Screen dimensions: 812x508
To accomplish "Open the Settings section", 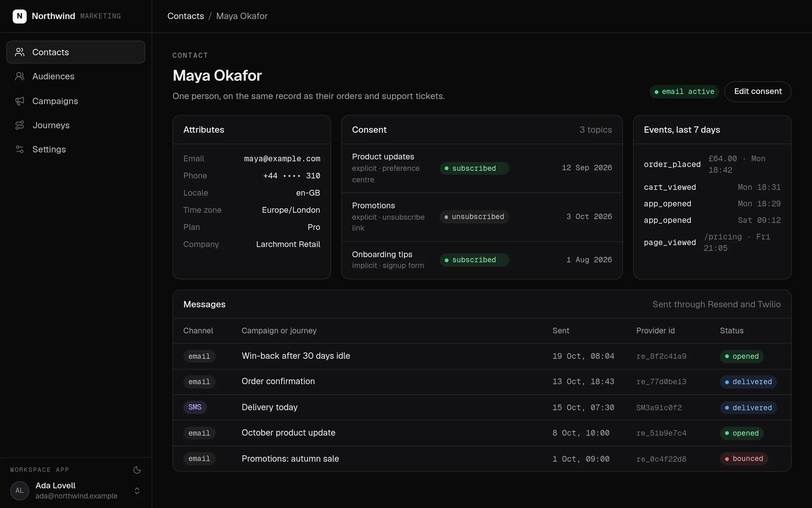I will (x=76, y=150).
